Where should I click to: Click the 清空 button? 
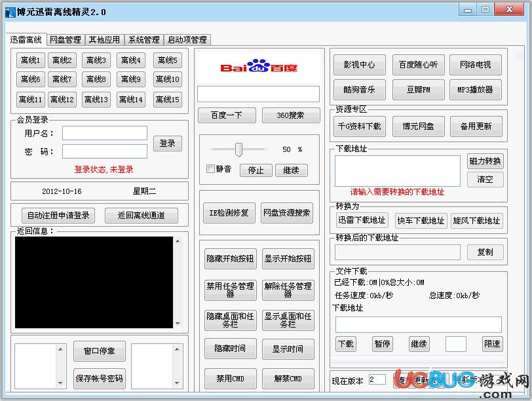[x=485, y=180]
